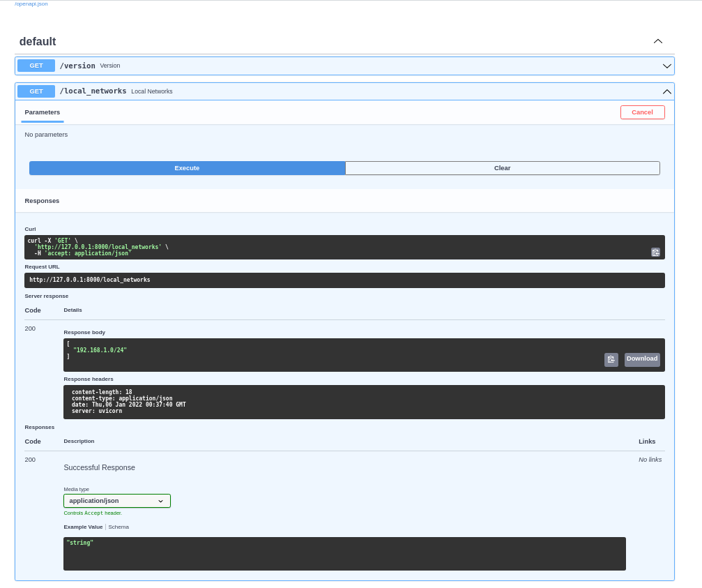
Task: Copy the curl command to clipboard
Action: (655, 252)
